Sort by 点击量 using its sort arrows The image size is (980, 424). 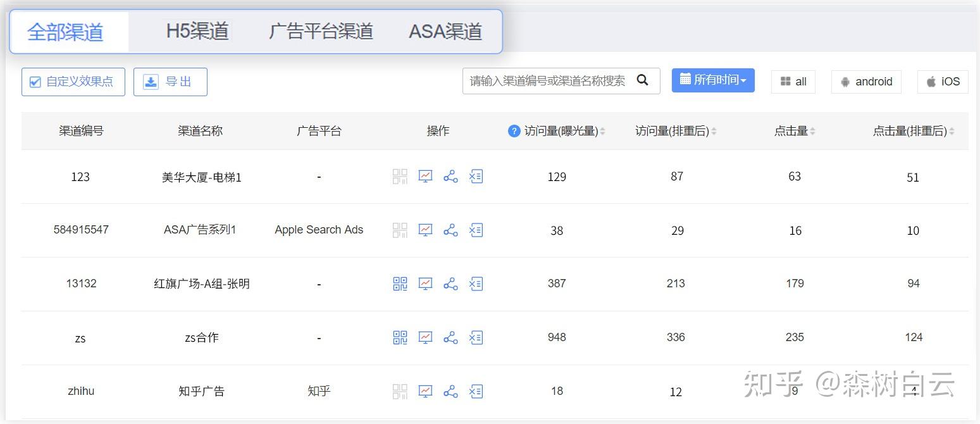pyautogui.click(x=814, y=131)
